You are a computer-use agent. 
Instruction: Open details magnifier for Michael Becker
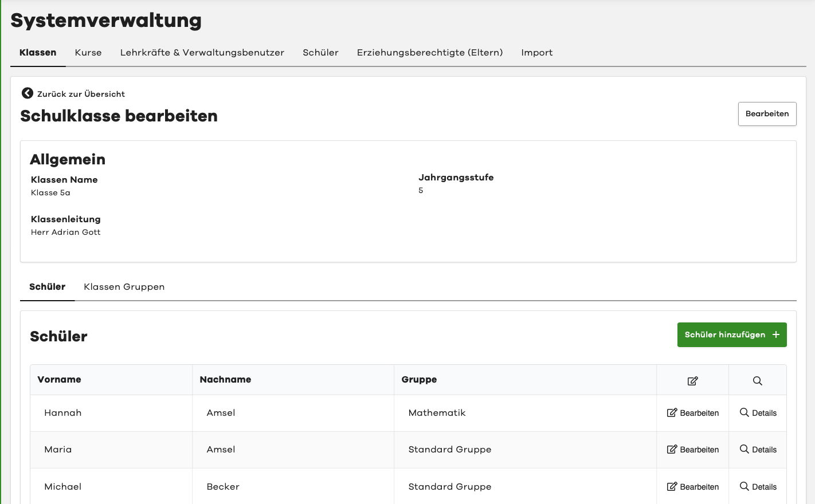tap(744, 486)
